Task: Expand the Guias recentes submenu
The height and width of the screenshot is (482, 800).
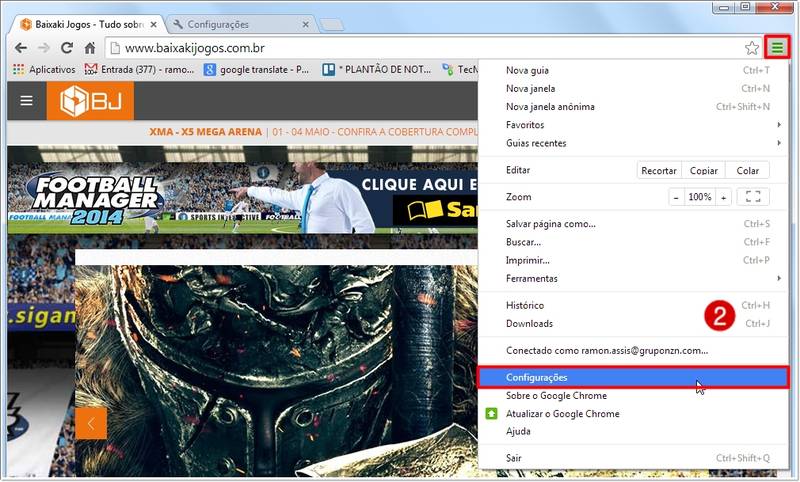Action: 633,143
